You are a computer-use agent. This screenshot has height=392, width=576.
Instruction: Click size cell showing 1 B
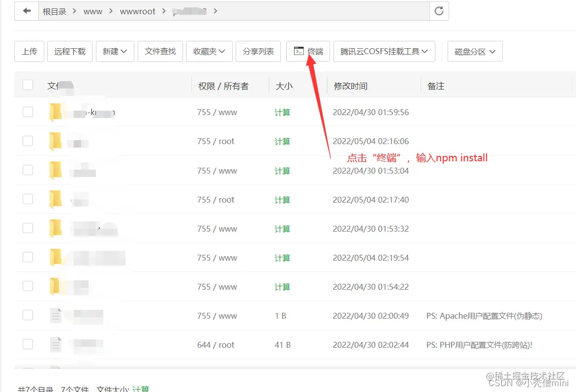280,316
